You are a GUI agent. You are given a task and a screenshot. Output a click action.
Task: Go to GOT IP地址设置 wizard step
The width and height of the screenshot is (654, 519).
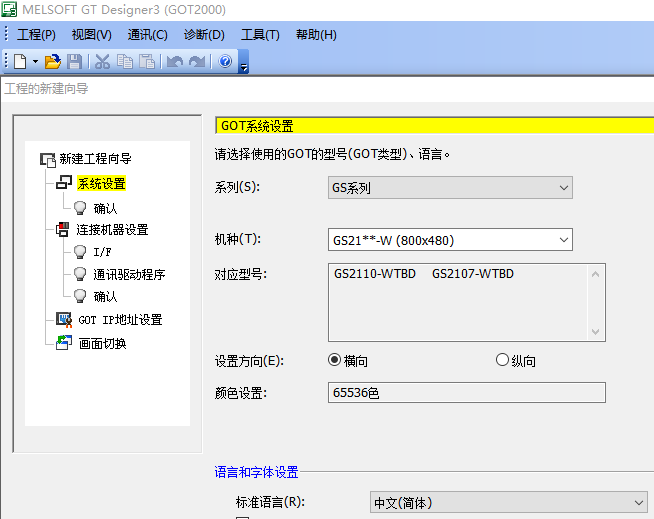119,320
